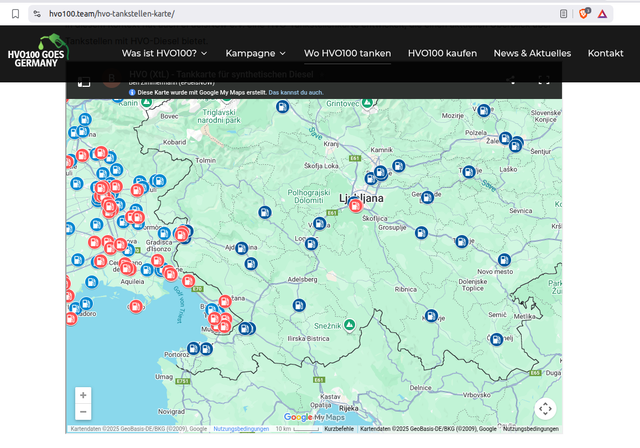Expand the 'Kampagne' dropdown menu
Image resolution: width=640 pixels, height=448 pixels.
click(255, 53)
